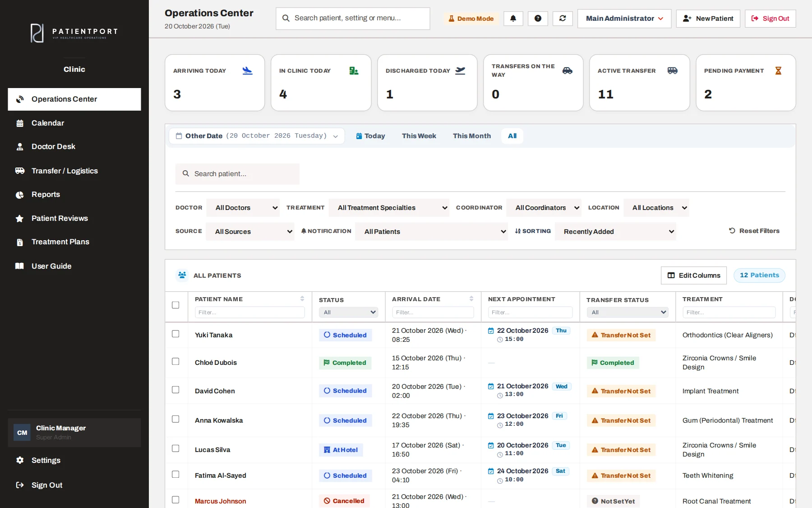812x508 pixels.
Task: Click the Arriving Today plane icon
Action: click(x=247, y=71)
